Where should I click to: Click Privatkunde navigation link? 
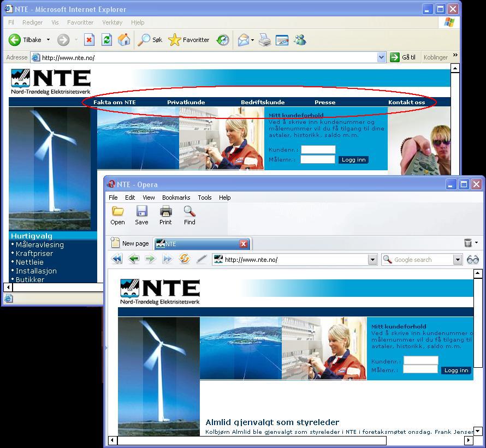click(x=186, y=102)
